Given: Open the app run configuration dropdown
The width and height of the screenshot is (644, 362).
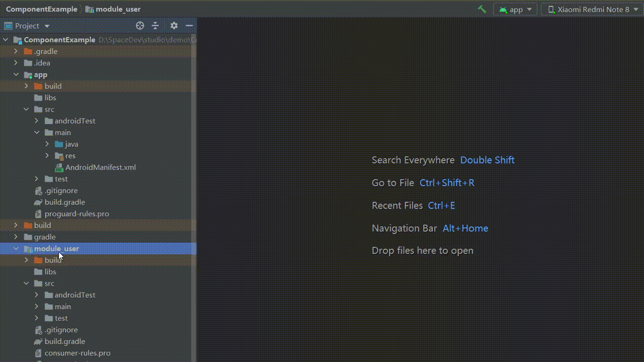Looking at the screenshot, I should [x=516, y=9].
